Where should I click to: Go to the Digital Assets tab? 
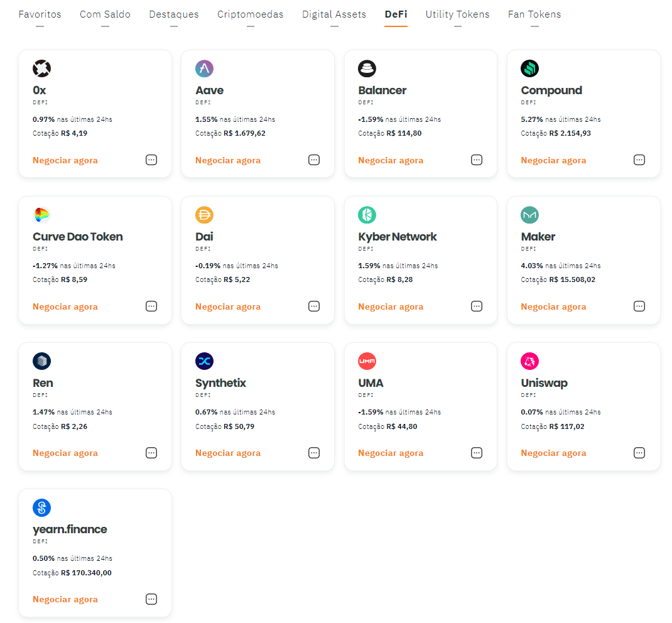(x=334, y=14)
